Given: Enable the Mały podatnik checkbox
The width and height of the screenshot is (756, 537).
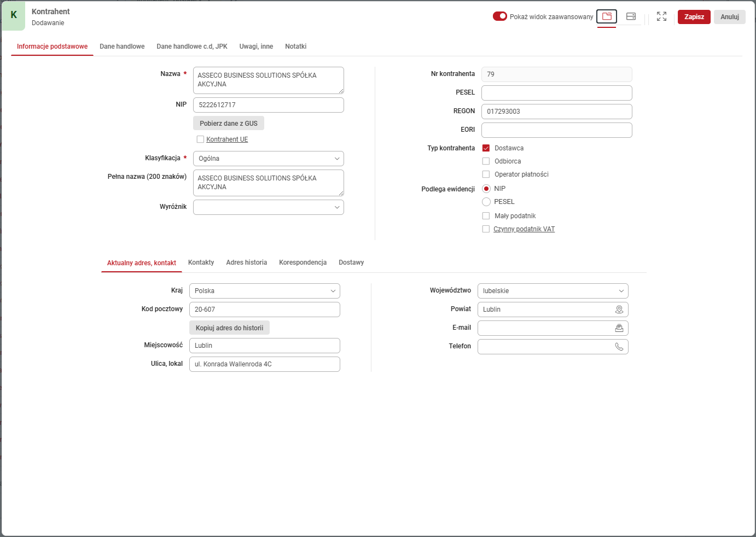Looking at the screenshot, I should tap(486, 216).
